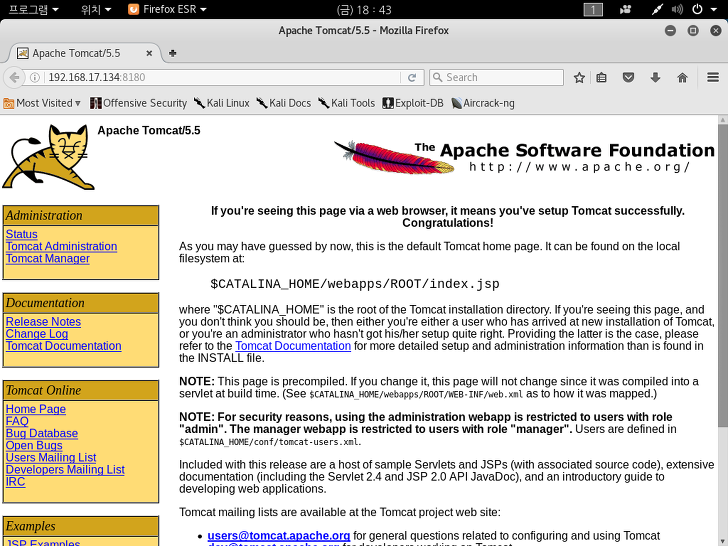Open a new tab with plus button
The height and width of the screenshot is (546, 728).
click(x=173, y=53)
